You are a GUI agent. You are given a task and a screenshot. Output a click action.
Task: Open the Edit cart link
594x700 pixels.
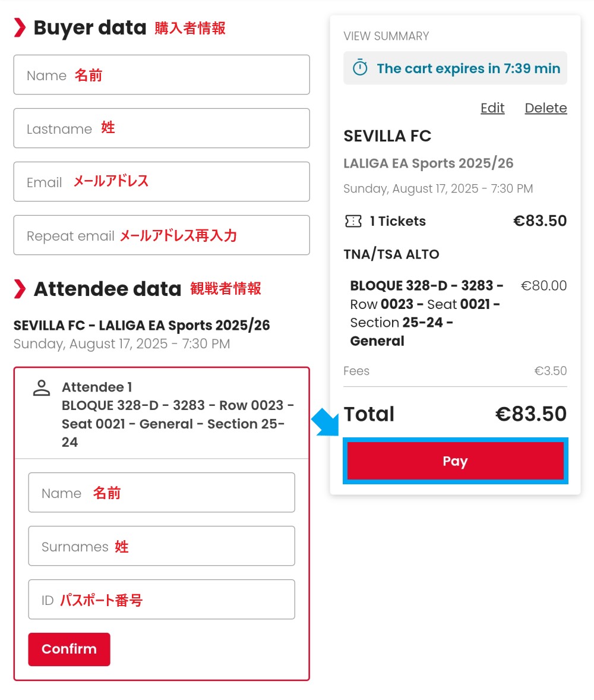click(492, 108)
